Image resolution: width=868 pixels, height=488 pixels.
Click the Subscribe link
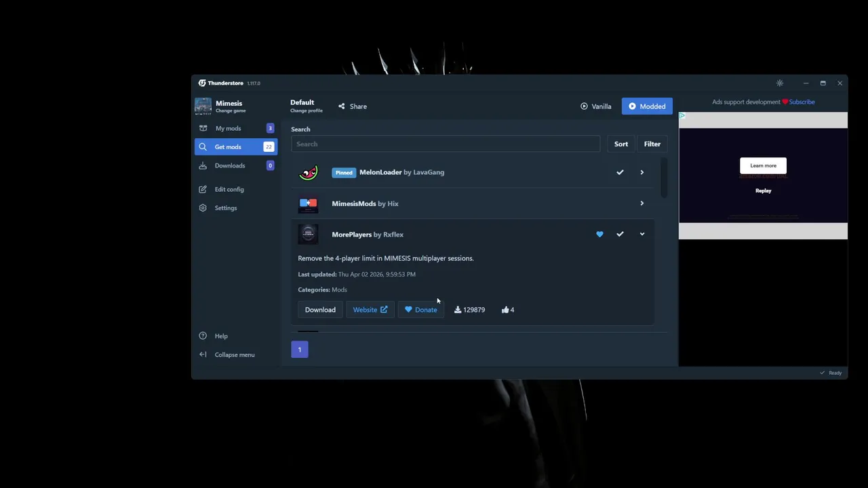pyautogui.click(x=802, y=102)
